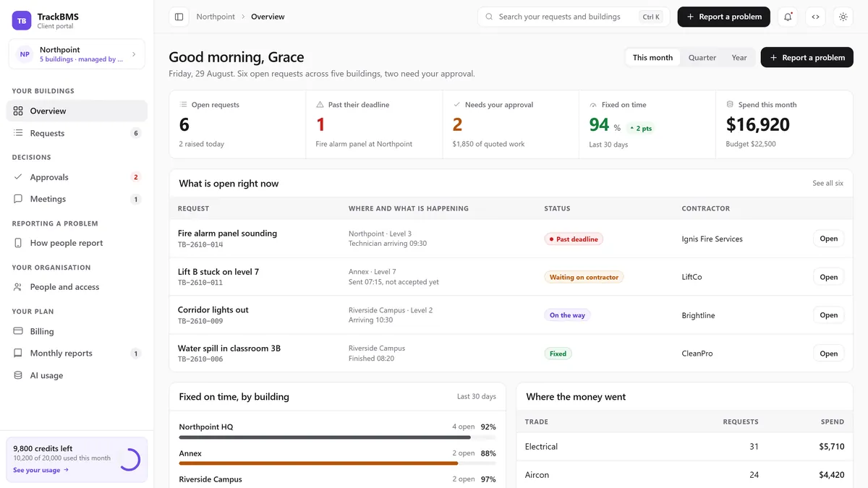Click the Aircon trade row

[684, 475]
